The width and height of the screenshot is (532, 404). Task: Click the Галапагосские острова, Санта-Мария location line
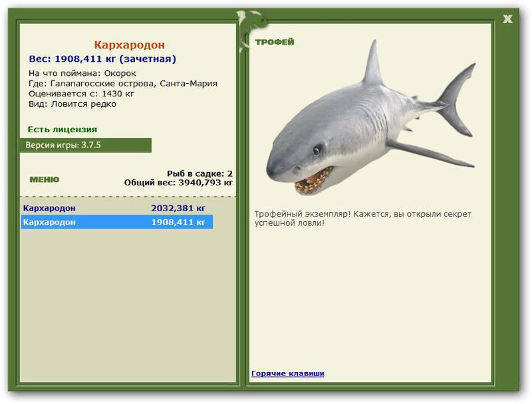coord(123,83)
